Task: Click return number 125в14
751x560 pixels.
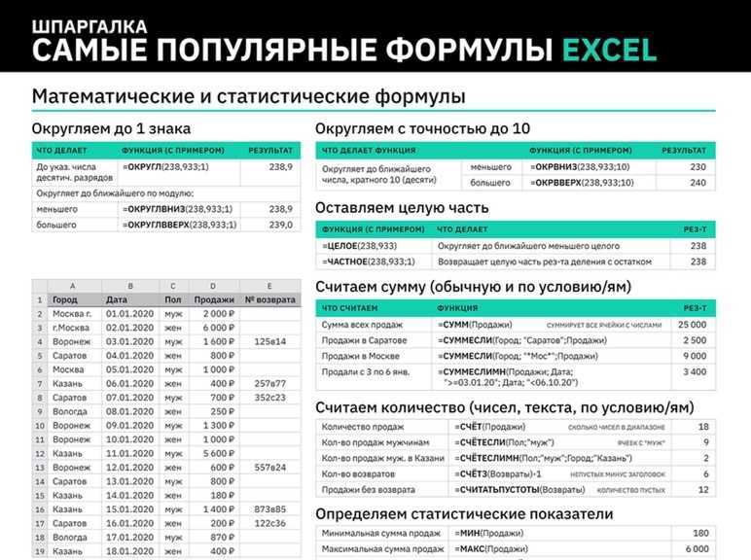Action: (270, 341)
